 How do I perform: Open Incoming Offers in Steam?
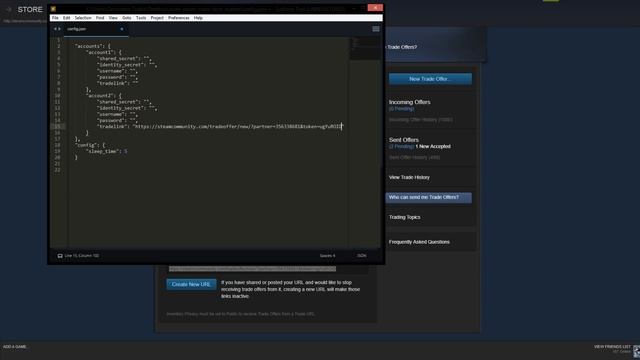[409, 102]
